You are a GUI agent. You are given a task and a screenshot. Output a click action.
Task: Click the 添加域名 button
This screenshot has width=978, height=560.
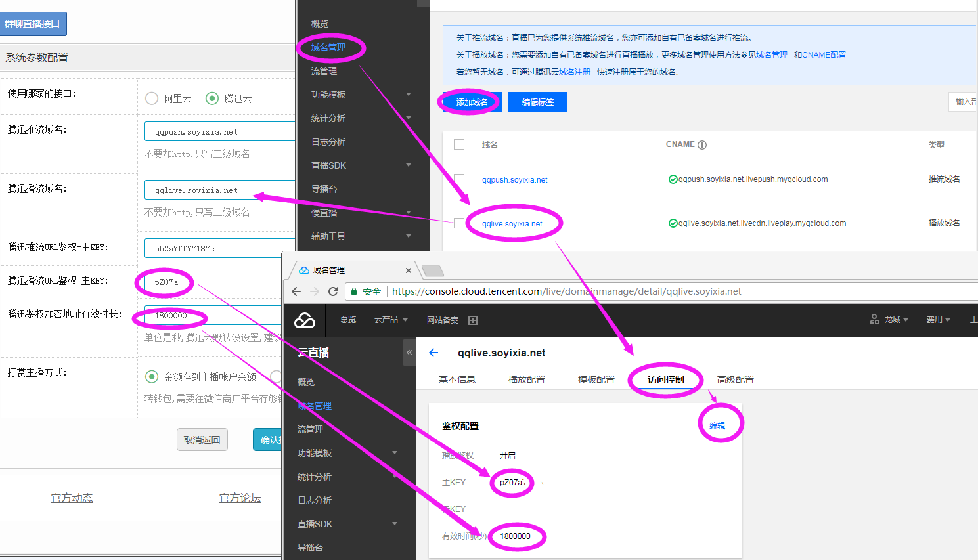472,102
